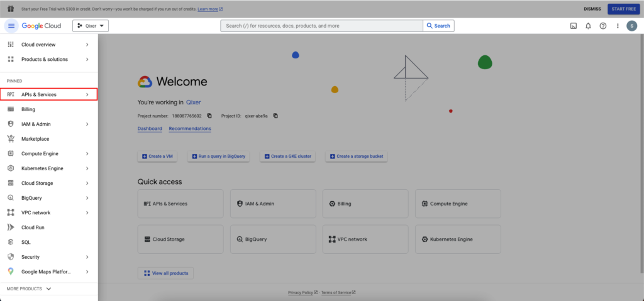The height and width of the screenshot is (301, 644).
Task: Expand the Cloud Storage submenu arrow
Action: [87, 183]
